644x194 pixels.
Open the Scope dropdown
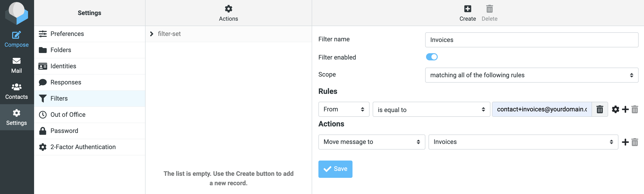click(531, 75)
